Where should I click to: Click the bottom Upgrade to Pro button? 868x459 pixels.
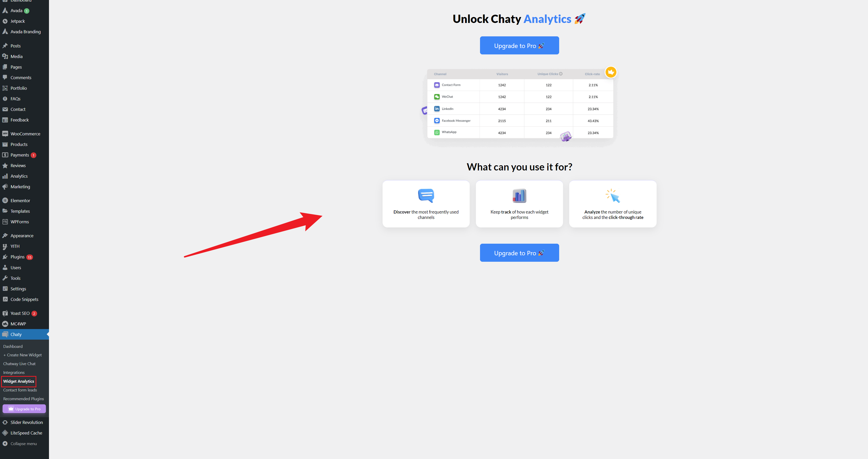519,253
